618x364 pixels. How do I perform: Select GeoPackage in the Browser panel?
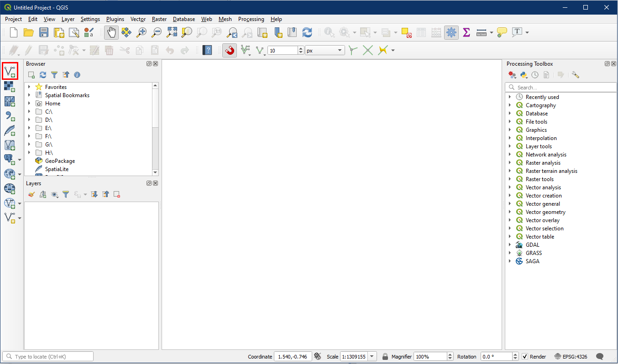[60, 161]
